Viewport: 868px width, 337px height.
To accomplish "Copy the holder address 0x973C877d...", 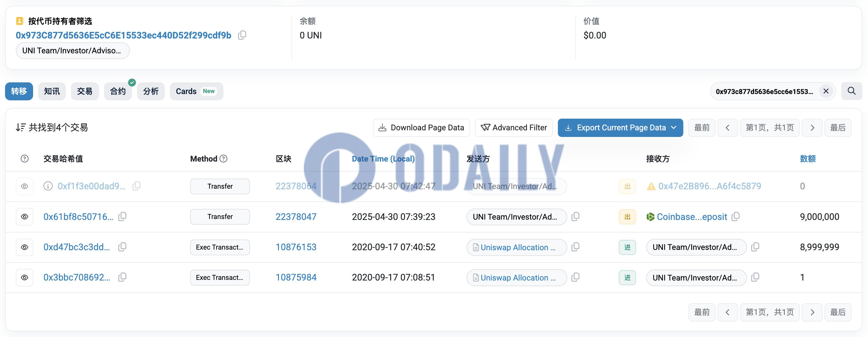I will tap(242, 35).
